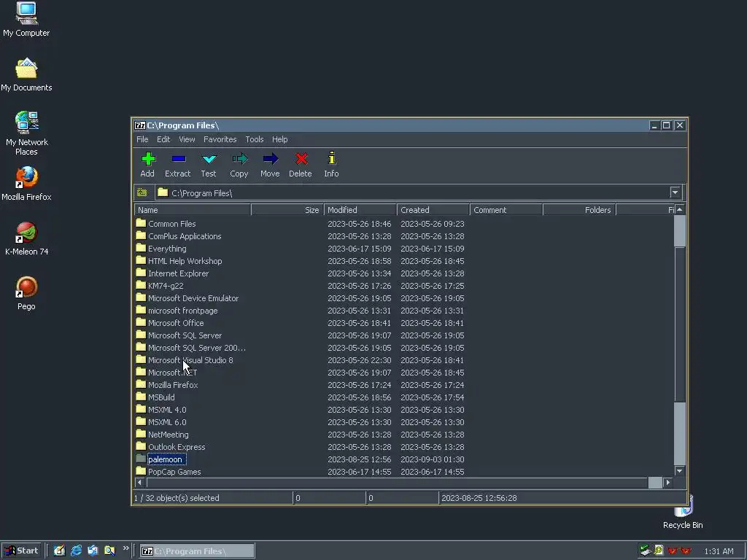Image resolution: width=747 pixels, height=560 pixels.
Task: Click the Extract toolbar icon
Action: (x=179, y=158)
